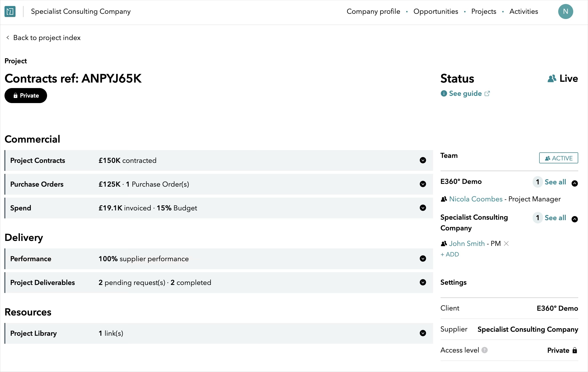Click the external link icon after See guide
This screenshot has width=588, height=372.
click(x=487, y=94)
